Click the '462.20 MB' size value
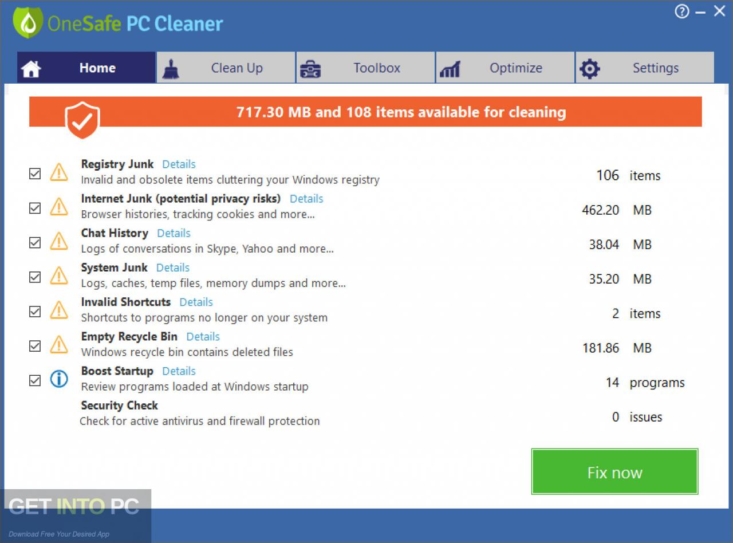733x543 pixels. (x=617, y=210)
